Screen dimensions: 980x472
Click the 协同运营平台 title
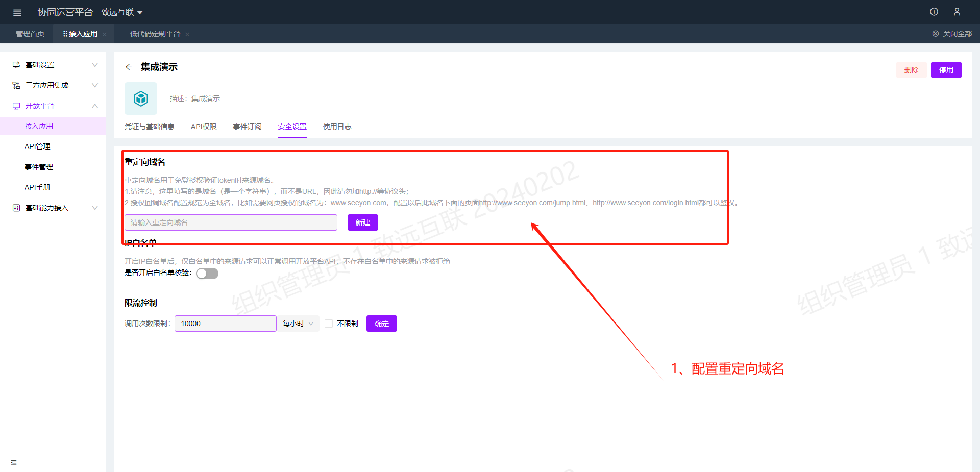(x=65, y=12)
